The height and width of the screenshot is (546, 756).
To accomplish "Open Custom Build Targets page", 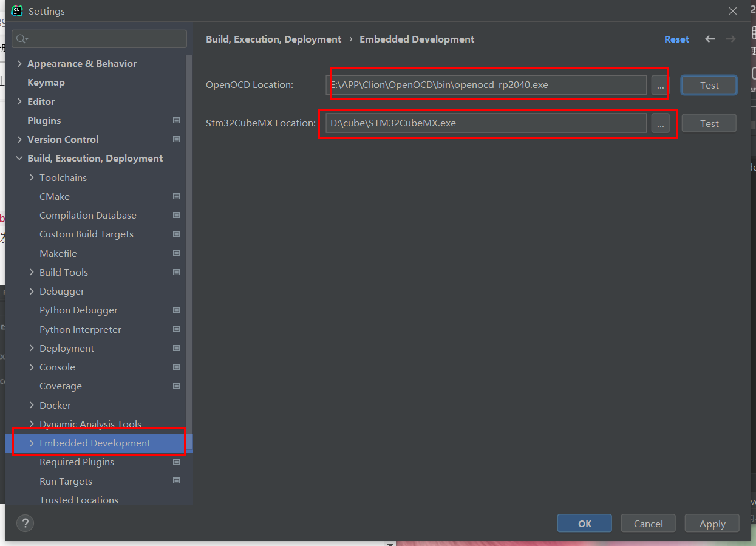I will (x=86, y=234).
